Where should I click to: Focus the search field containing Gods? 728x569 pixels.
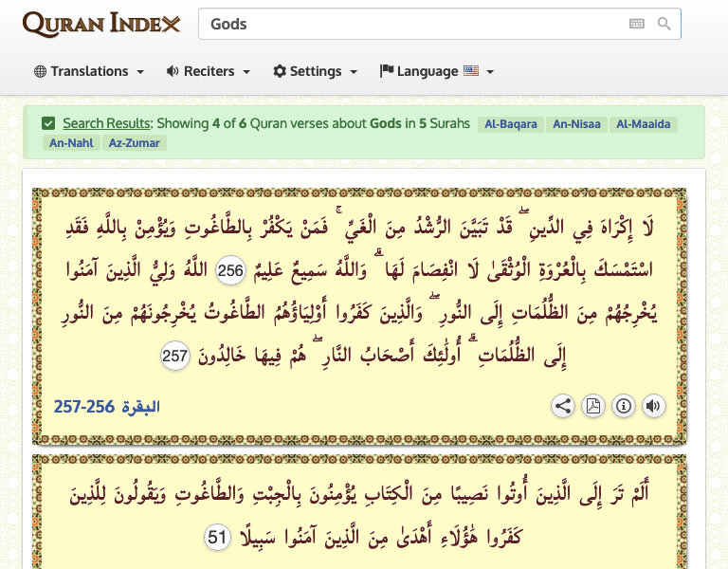[440, 24]
